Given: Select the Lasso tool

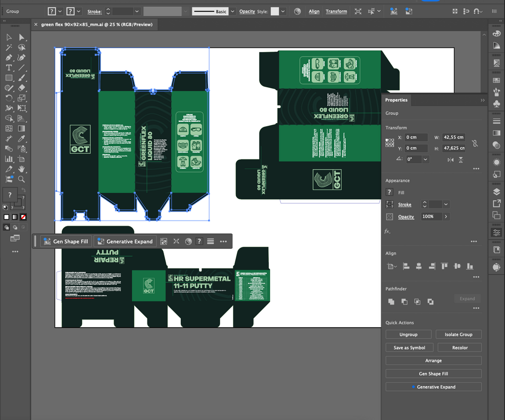Looking at the screenshot, I should [22, 47].
